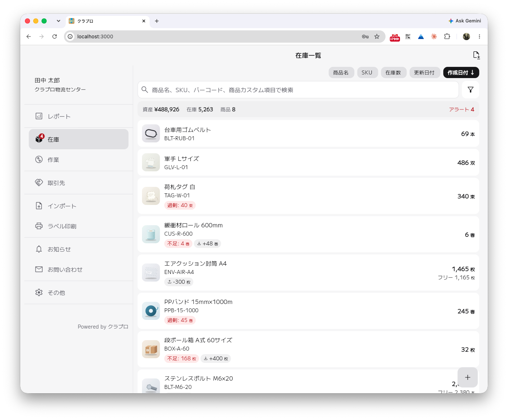Open the PPバンド 15mm×1000m thumbnail
Viewport: 508px width, 420px height.
[151, 311]
